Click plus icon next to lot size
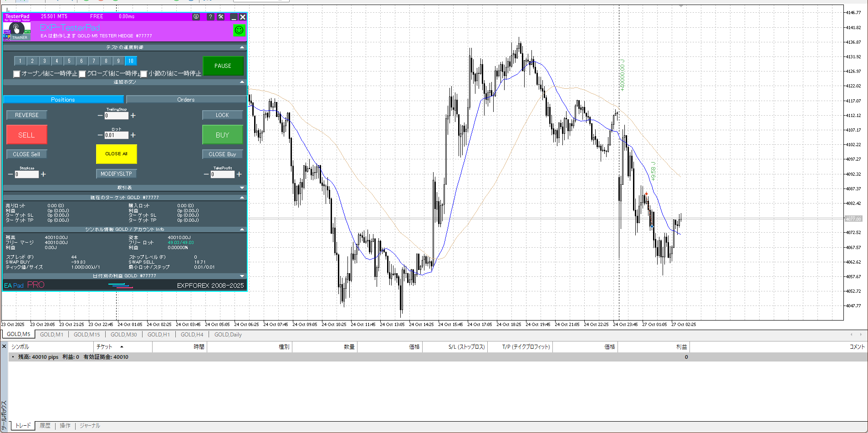Screen dimensions: 868x433 (133, 135)
